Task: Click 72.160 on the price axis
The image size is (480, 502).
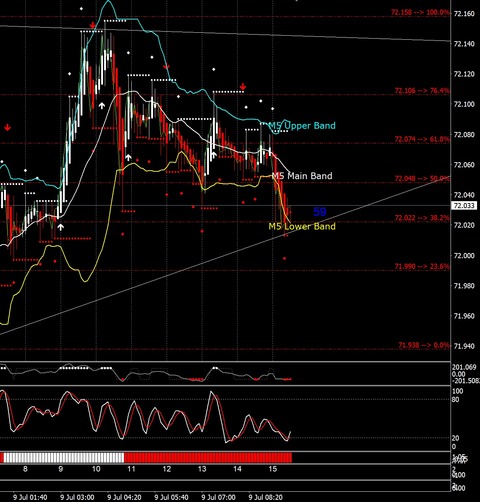Action: pyautogui.click(x=464, y=14)
